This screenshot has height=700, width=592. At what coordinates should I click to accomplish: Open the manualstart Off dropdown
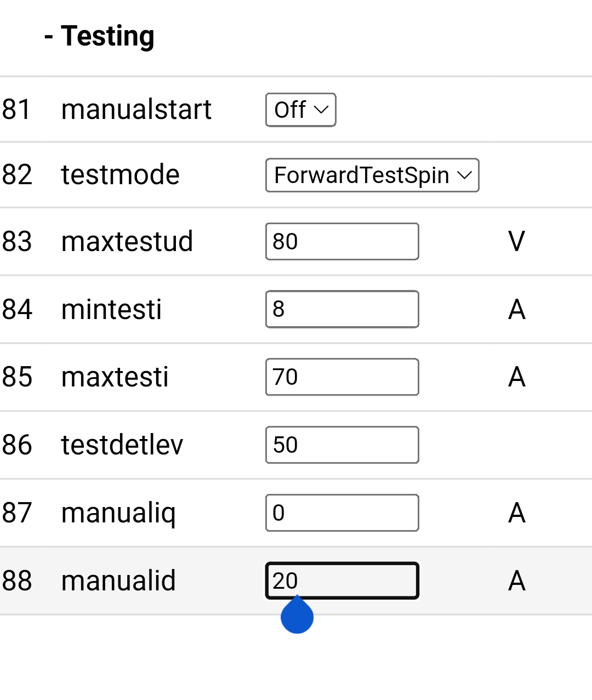click(300, 110)
